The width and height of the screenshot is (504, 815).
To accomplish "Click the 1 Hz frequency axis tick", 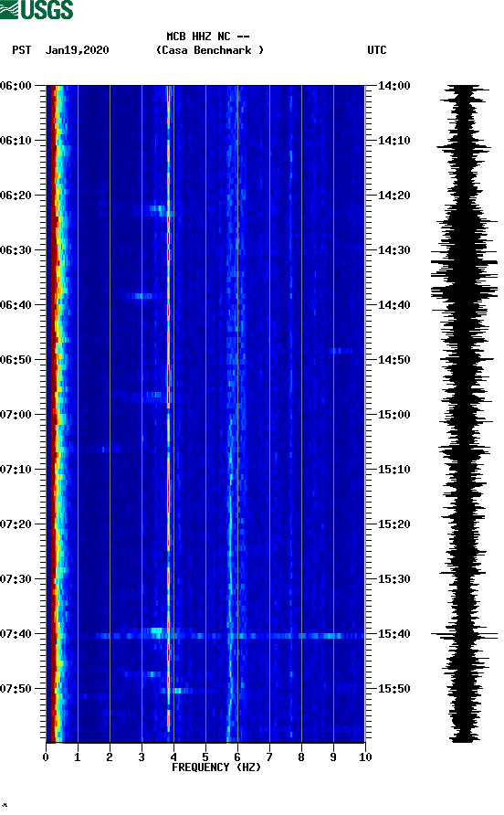I will click(x=78, y=757).
